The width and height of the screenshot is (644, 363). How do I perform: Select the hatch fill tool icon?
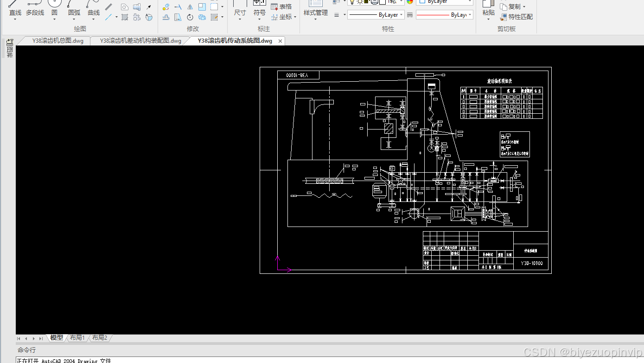(x=125, y=17)
